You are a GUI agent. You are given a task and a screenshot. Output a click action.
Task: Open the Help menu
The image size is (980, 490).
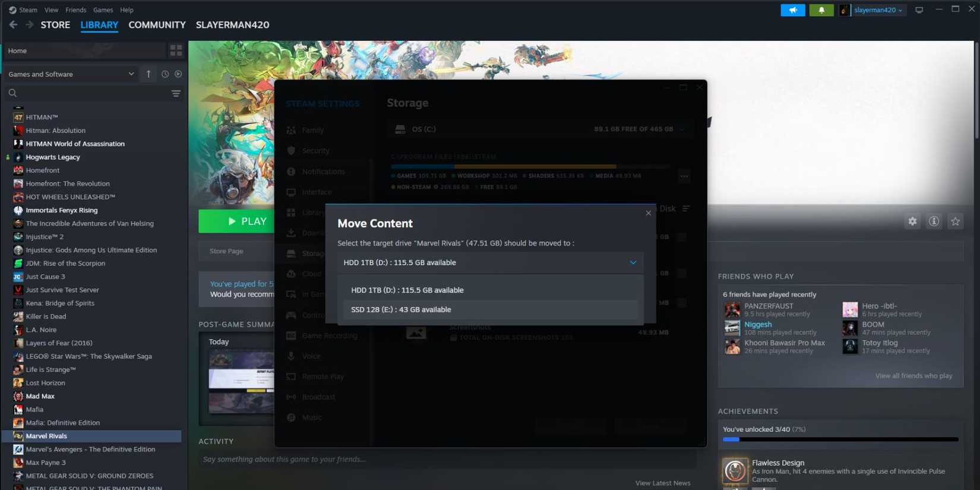coord(127,10)
